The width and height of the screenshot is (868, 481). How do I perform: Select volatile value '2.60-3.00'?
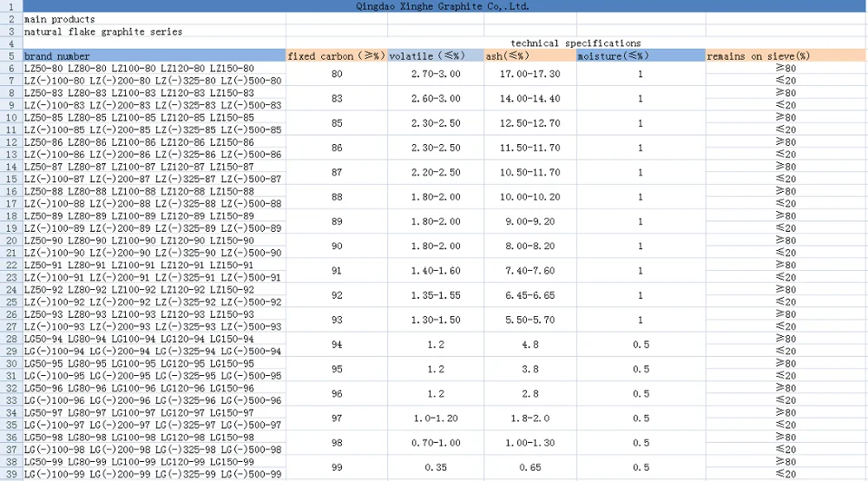coord(436,98)
